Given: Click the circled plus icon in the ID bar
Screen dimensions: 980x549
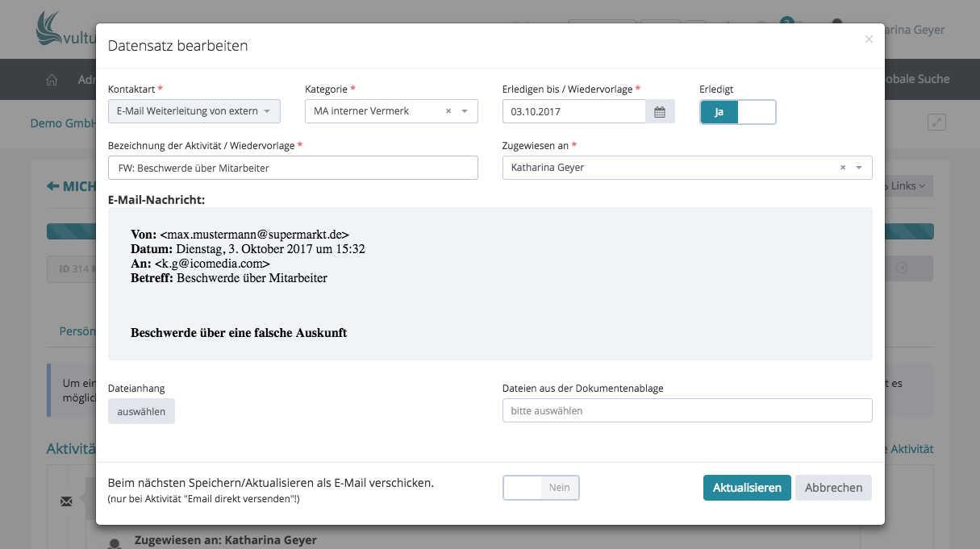Looking at the screenshot, I should [x=902, y=268].
